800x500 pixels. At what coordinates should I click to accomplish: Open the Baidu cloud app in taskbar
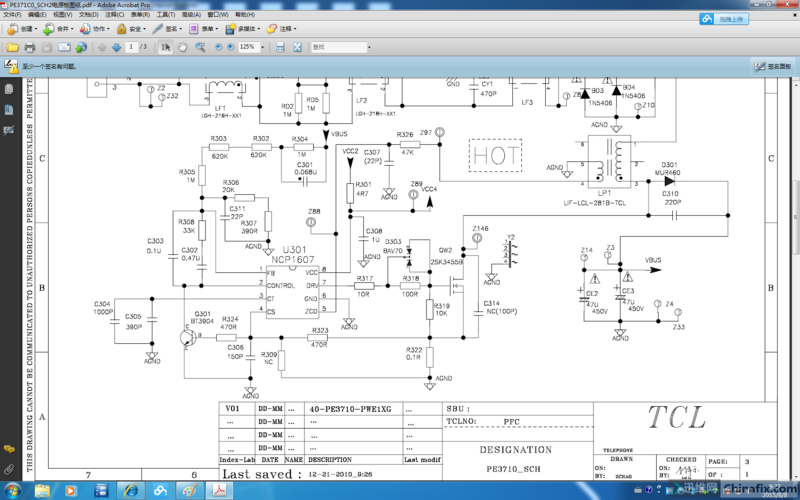161,491
